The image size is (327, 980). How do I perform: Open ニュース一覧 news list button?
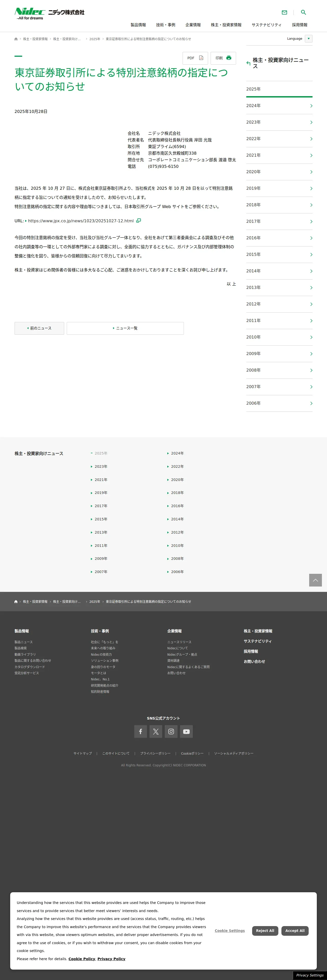(125, 328)
